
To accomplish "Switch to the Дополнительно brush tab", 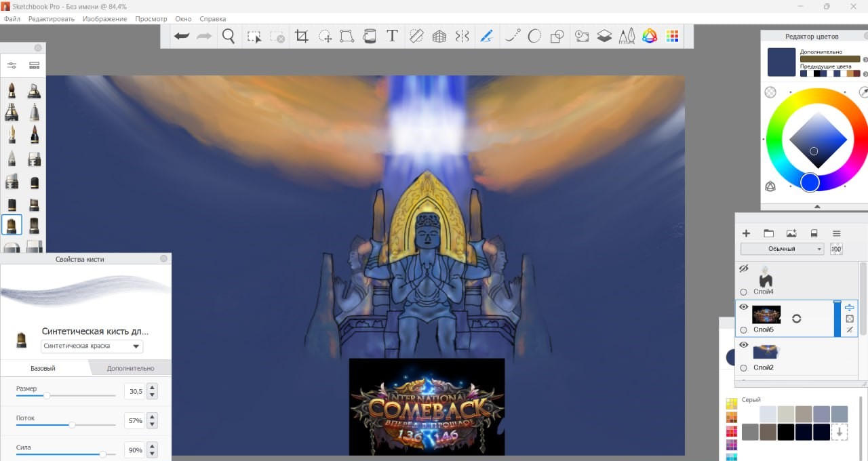I will point(130,368).
